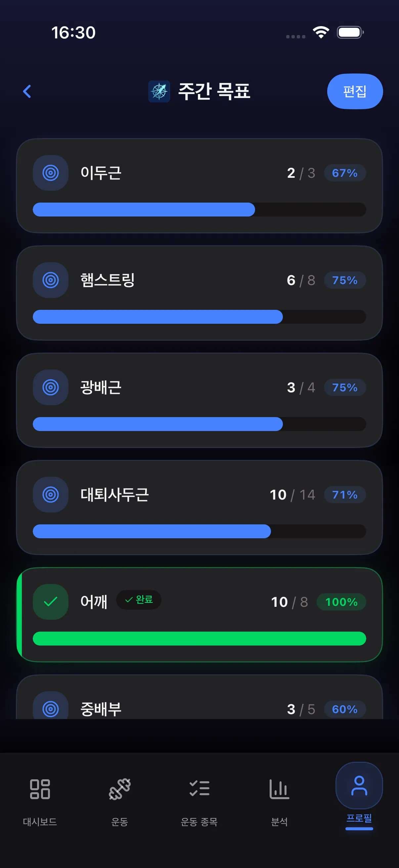
Task: Tap the 67% badge for 이두근
Action: pyautogui.click(x=345, y=173)
